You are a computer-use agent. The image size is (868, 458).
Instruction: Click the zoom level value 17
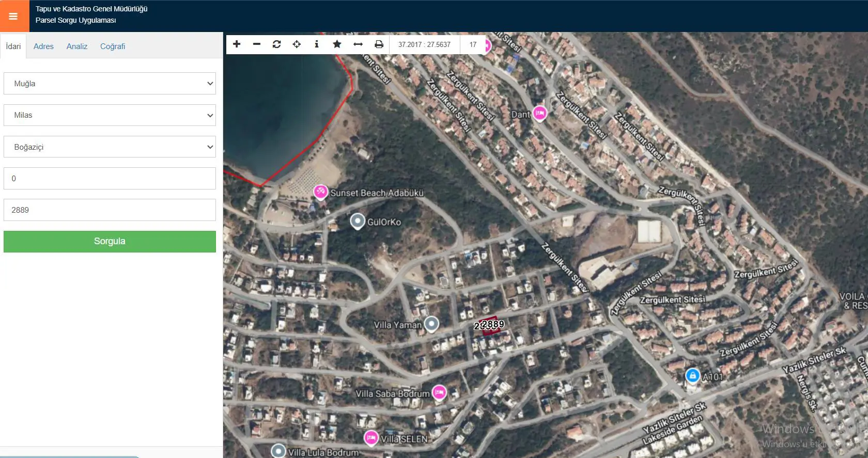pyautogui.click(x=473, y=44)
